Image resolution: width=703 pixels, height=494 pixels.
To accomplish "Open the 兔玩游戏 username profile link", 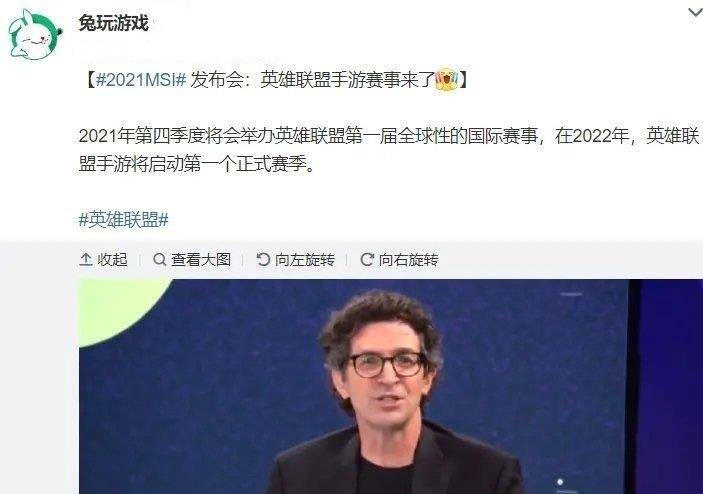I will point(113,22).
